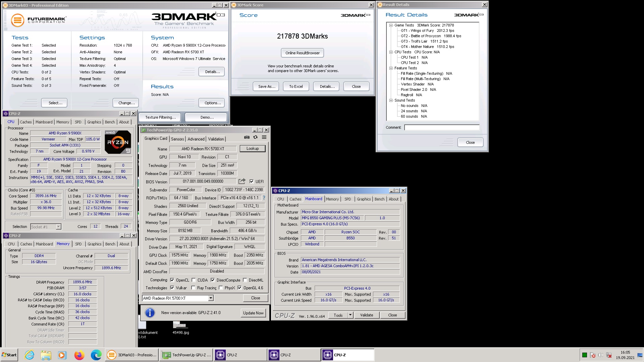The image size is (644, 362).
Task: Switch to the Sensors tab in GPU-Z
Action: tap(177, 139)
